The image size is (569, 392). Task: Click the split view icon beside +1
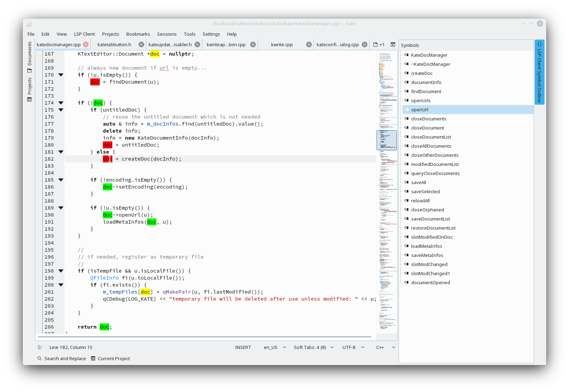tap(393, 44)
